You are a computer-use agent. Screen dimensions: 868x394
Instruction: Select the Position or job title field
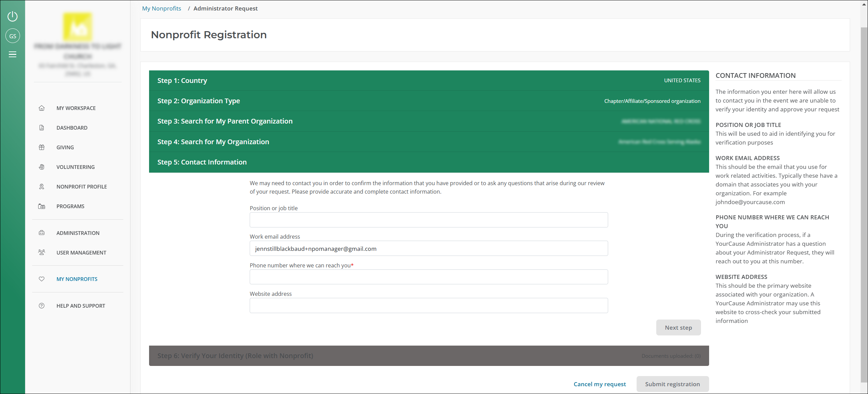click(429, 219)
